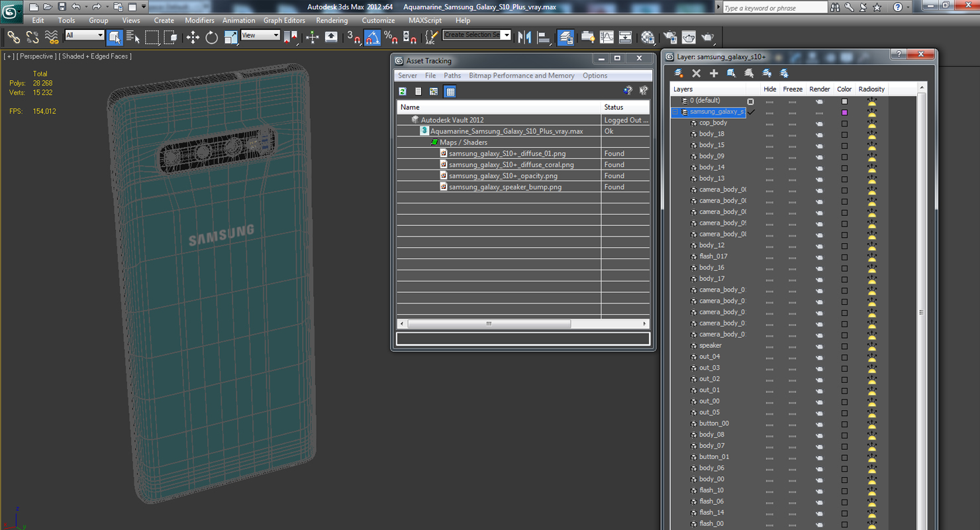The width and height of the screenshot is (980, 530).
Task: Click Create New Layer icon in Layer dialog
Action: pos(679,74)
